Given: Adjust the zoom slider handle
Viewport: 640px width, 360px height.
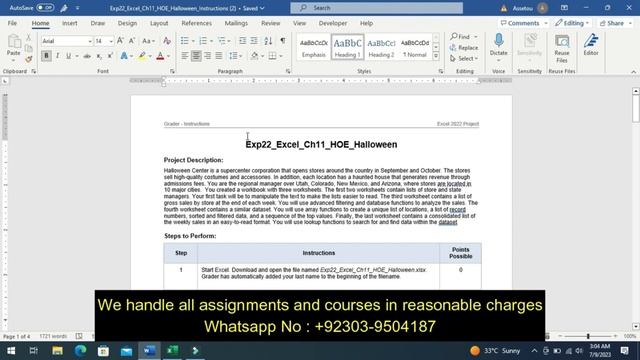Looking at the screenshot, I should pos(588,336).
